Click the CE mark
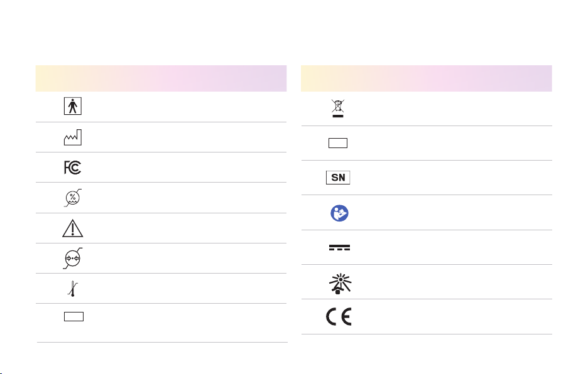The height and width of the screenshot is (374, 588). (339, 317)
